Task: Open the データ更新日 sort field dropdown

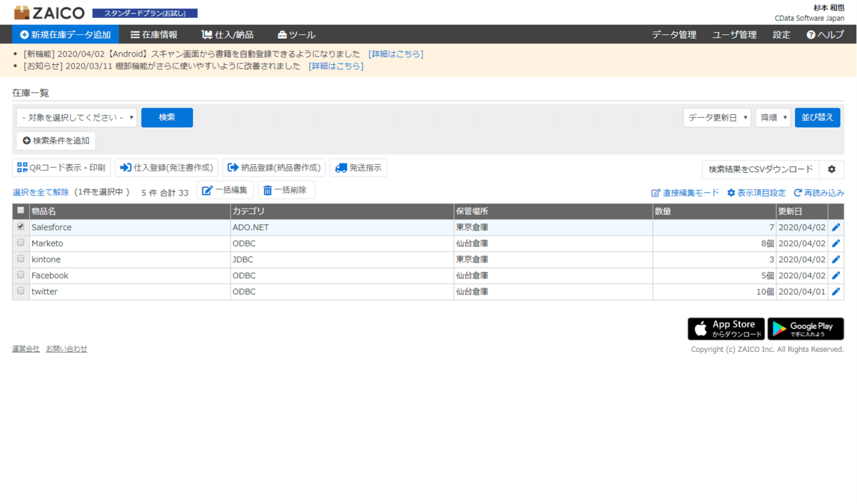Action: point(717,118)
